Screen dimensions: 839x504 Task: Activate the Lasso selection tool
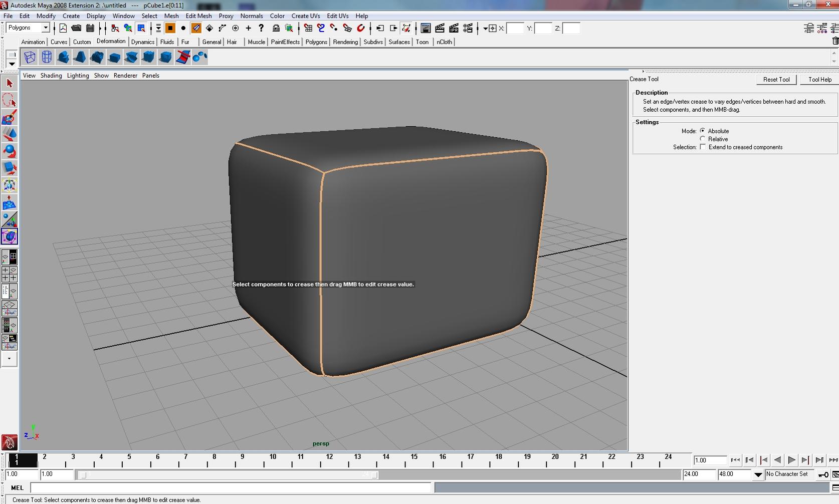click(x=9, y=100)
